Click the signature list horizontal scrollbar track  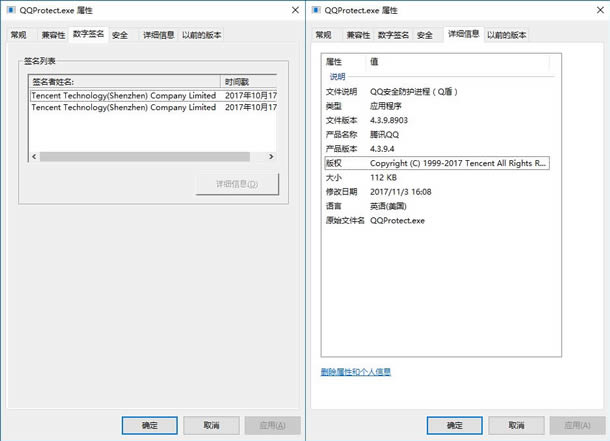tap(150, 157)
